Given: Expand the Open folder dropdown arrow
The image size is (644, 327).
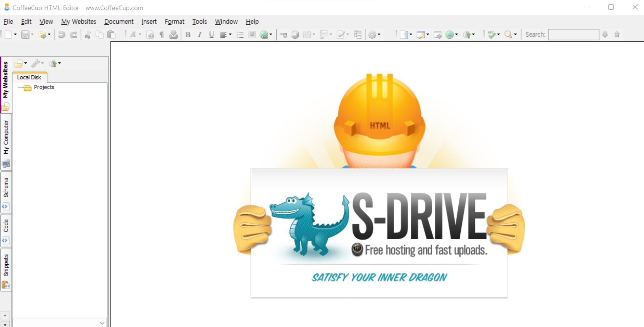Looking at the screenshot, I should [x=49, y=35].
